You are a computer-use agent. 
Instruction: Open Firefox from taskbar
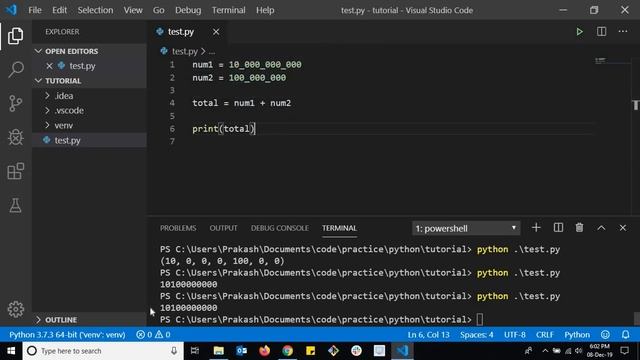(x=264, y=351)
